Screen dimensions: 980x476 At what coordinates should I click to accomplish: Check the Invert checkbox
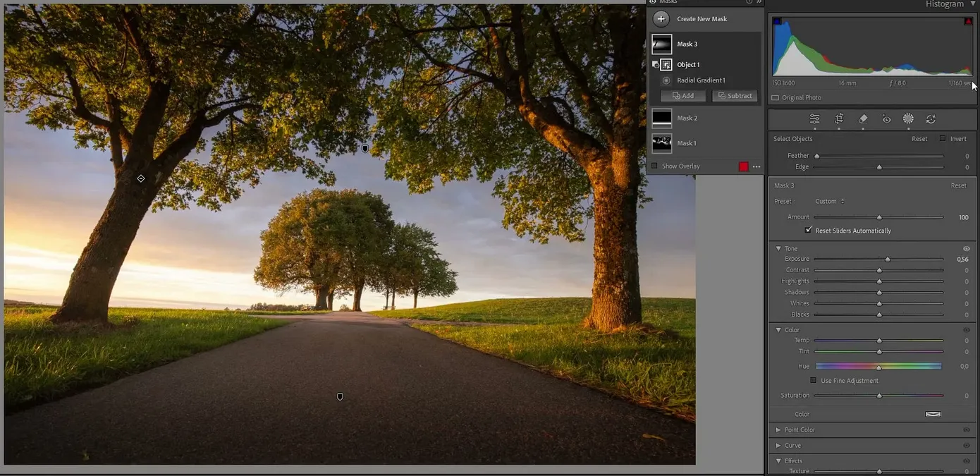943,139
